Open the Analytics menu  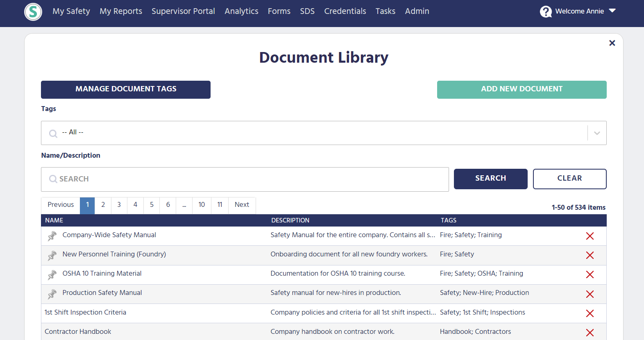[241, 11]
